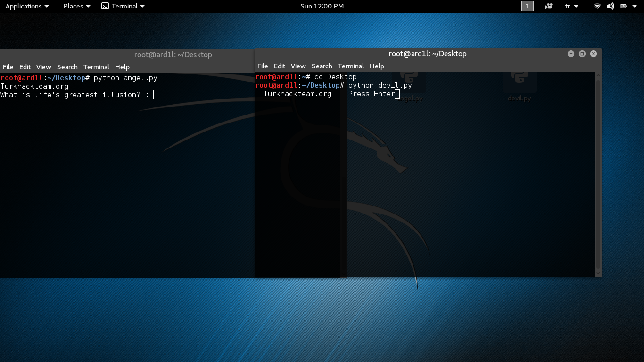Image resolution: width=644 pixels, height=362 pixels.
Task: Select workspace indicator 1
Action: click(528, 6)
